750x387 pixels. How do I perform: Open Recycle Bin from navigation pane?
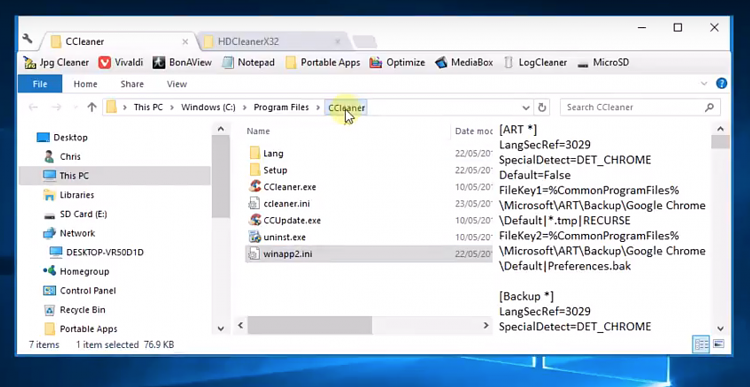[x=74, y=310]
